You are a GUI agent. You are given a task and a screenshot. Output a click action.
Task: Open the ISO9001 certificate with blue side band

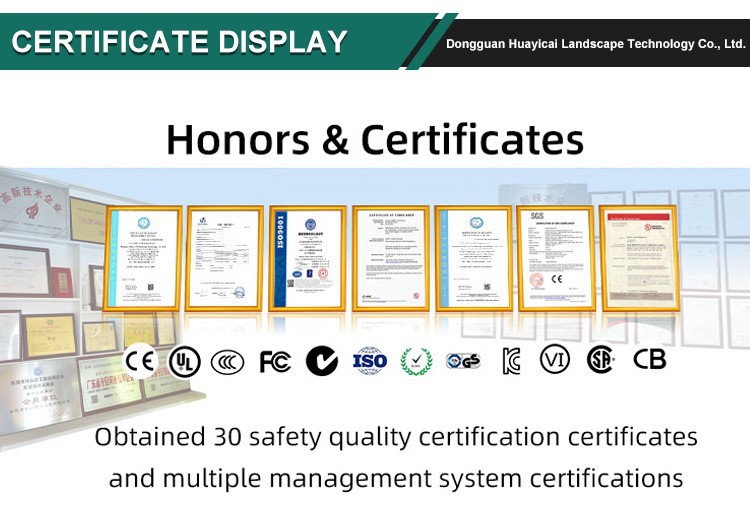click(x=309, y=256)
